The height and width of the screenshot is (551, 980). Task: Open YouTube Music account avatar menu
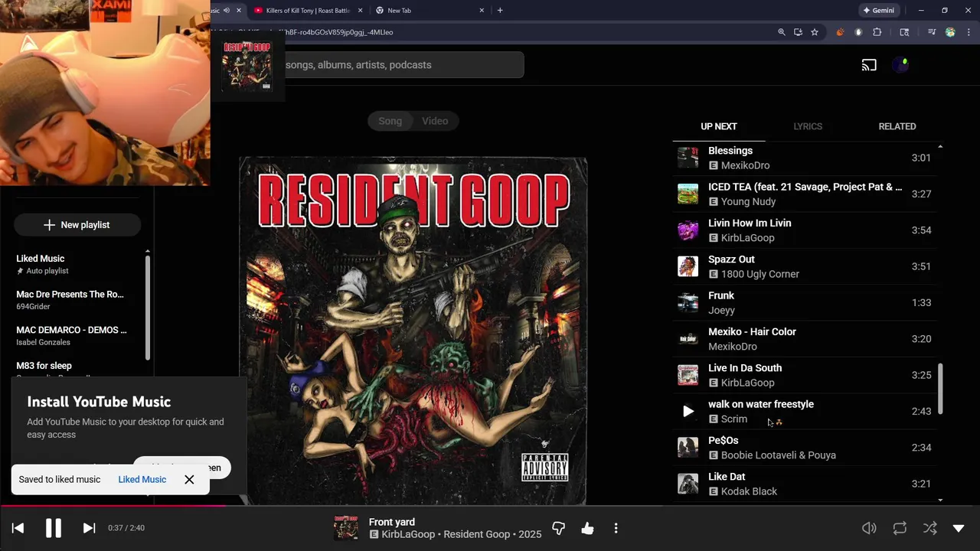(x=900, y=65)
